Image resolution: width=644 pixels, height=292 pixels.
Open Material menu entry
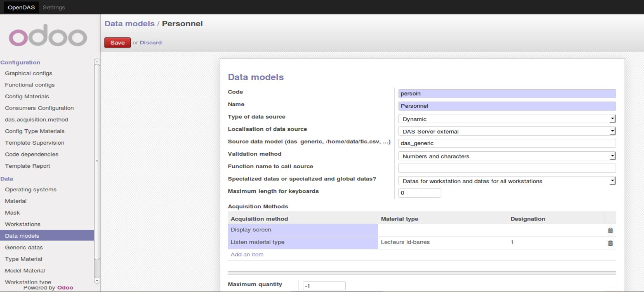coord(16,201)
